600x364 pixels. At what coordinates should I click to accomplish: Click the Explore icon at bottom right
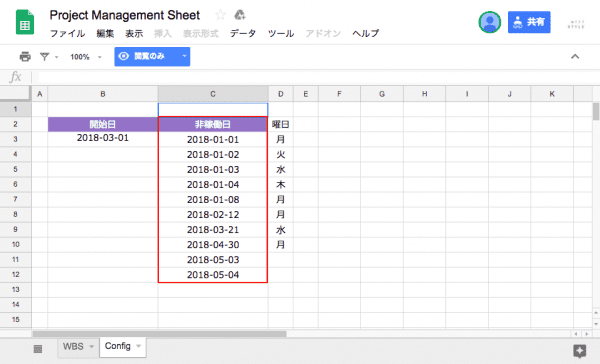(x=579, y=351)
